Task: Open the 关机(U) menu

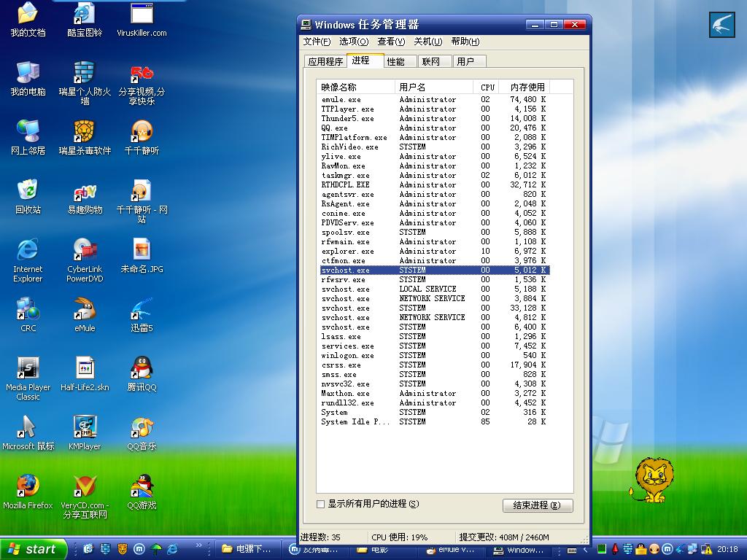Action: click(x=428, y=42)
